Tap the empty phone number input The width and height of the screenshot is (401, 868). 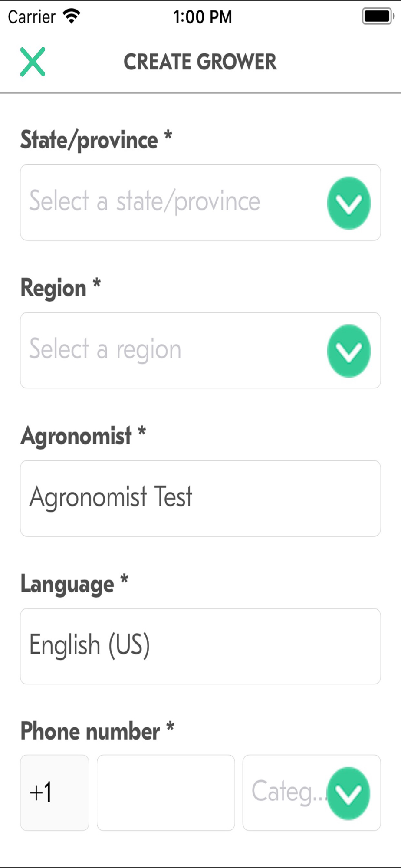[x=166, y=792]
